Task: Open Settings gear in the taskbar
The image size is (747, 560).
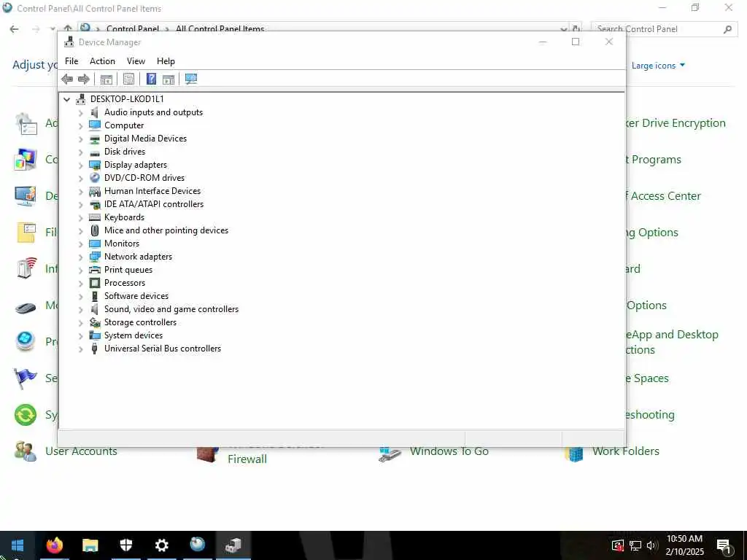Action: pyautogui.click(x=161, y=545)
